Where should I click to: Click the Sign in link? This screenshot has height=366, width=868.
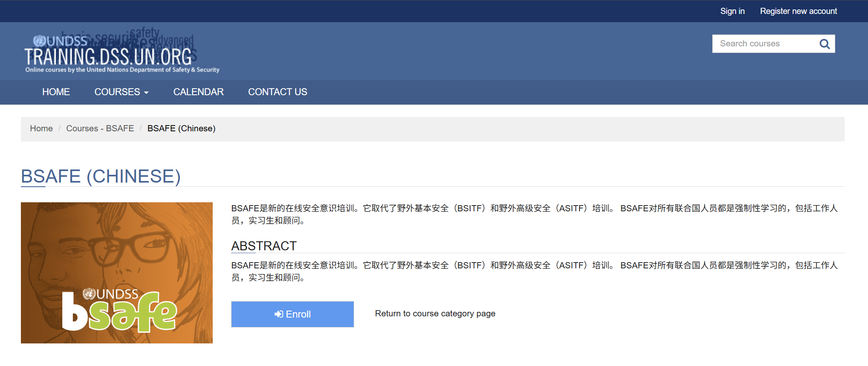coord(732,11)
